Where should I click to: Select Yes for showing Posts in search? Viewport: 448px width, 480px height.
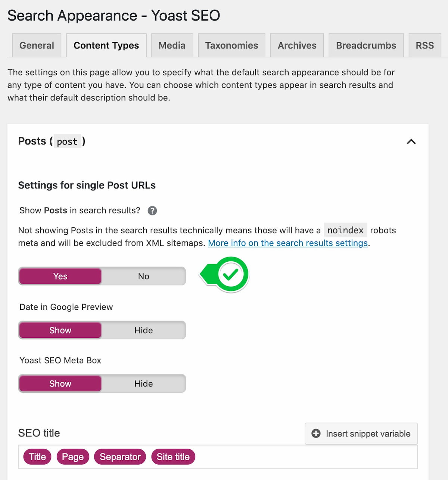click(60, 276)
